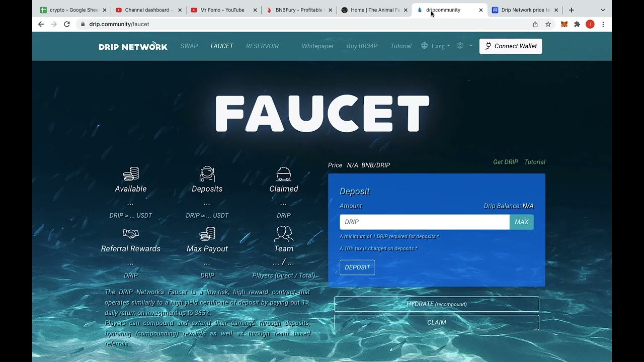Click the address bar URL
This screenshot has width=644, height=362.
click(119, 24)
